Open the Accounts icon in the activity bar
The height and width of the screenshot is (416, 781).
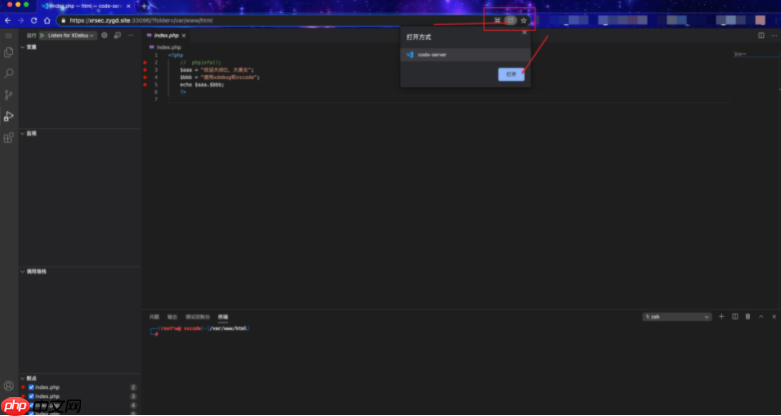[x=8, y=386]
